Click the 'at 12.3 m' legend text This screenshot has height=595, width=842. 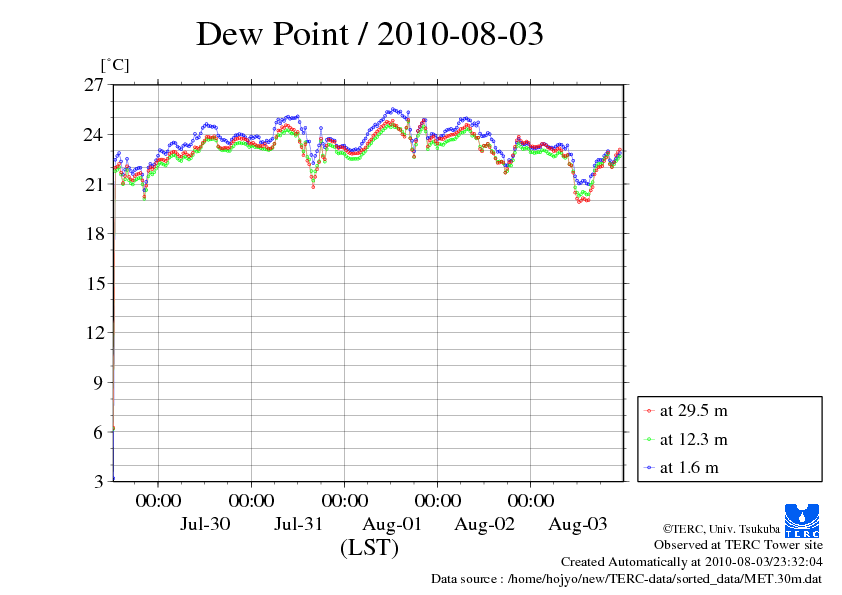pyautogui.click(x=694, y=439)
